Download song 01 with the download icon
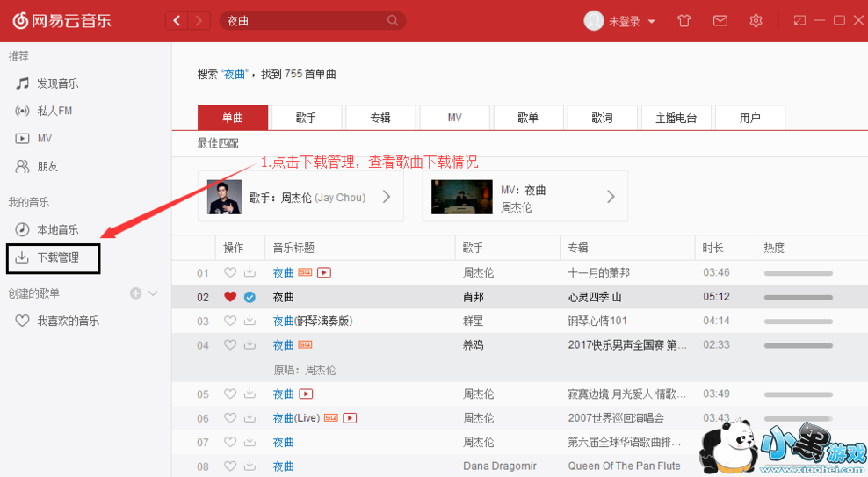The width and height of the screenshot is (868, 477). click(x=250, y=273)
